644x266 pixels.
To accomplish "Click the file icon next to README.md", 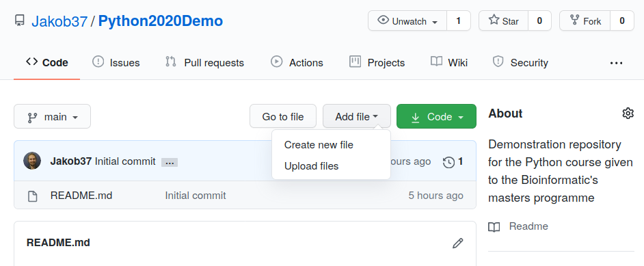I will pyautogui.click(x=32, y=196).
